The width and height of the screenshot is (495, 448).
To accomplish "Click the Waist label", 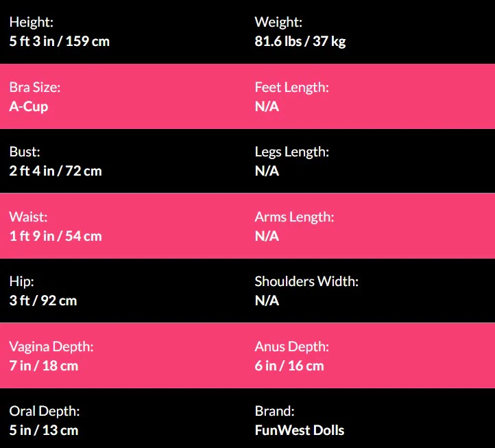I will pyautogui.click(x=28, y=217).
